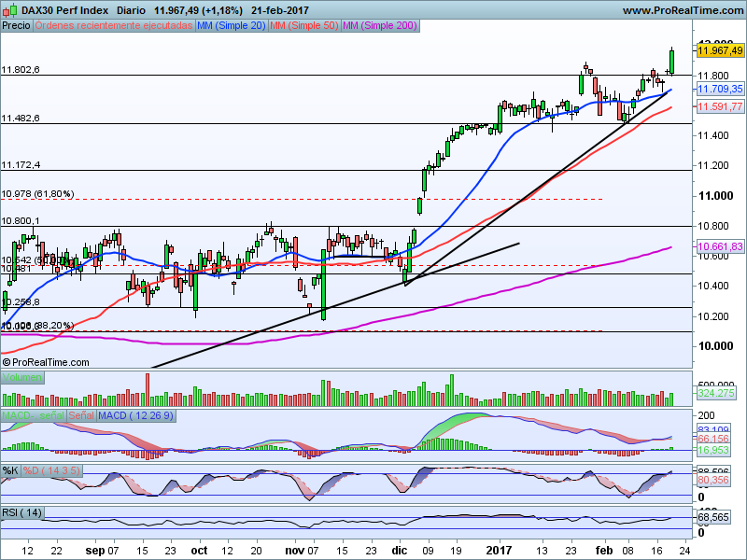Screen dimensions: 747x560
Task: Click the candlestick chart icon beside DAX30
Action: coord(10,10)
